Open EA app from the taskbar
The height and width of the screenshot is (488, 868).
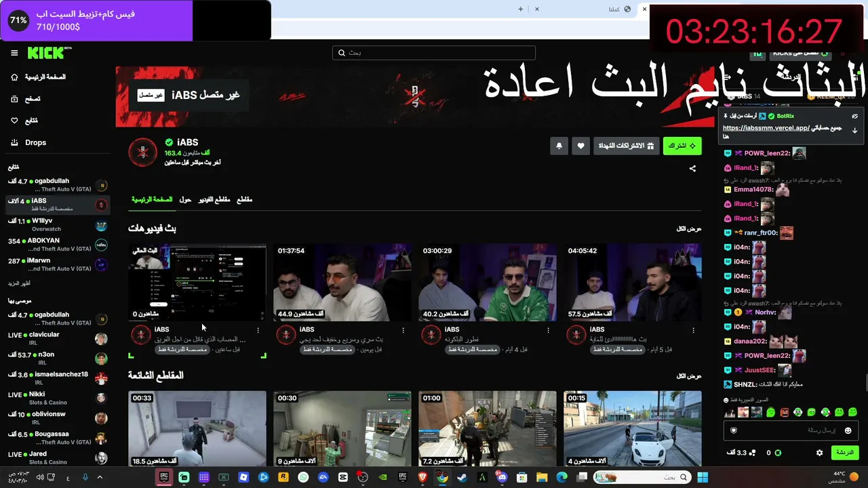pos(323,477)
